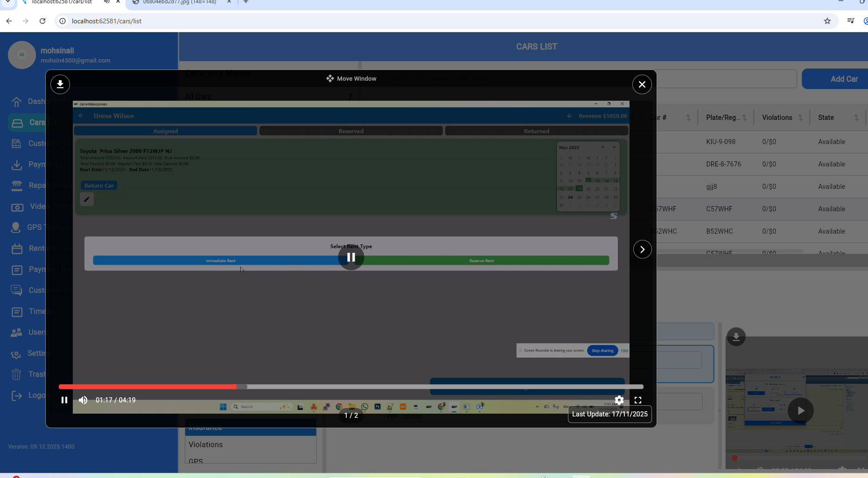
Task: Bookmark this page with the star icon
Action: pyautogui.click(x=827, y=21)
